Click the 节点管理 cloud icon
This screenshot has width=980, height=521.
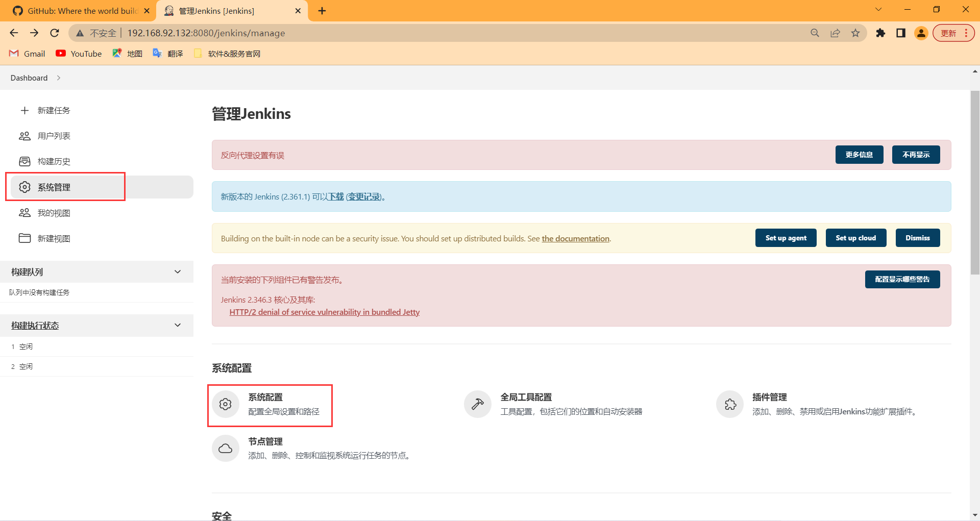tap(226, 448)
